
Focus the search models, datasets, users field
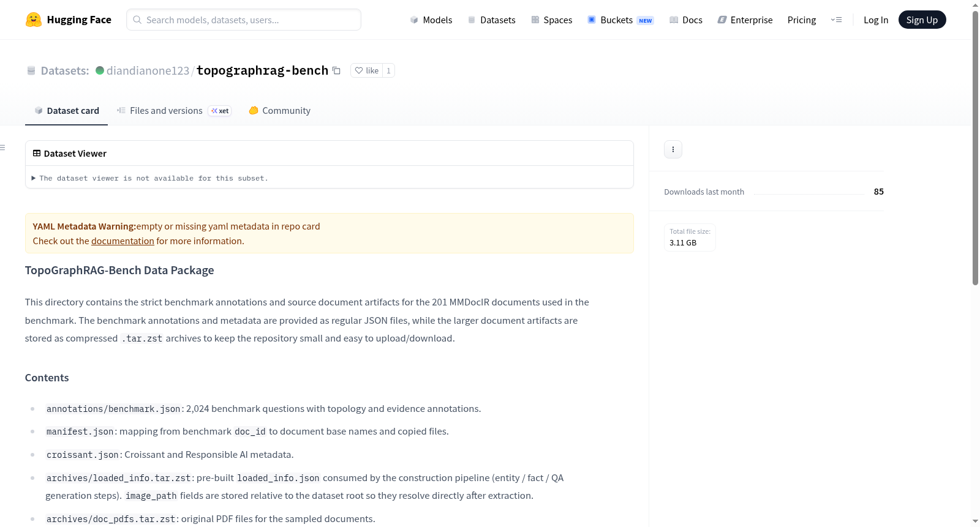click(244, 20)
